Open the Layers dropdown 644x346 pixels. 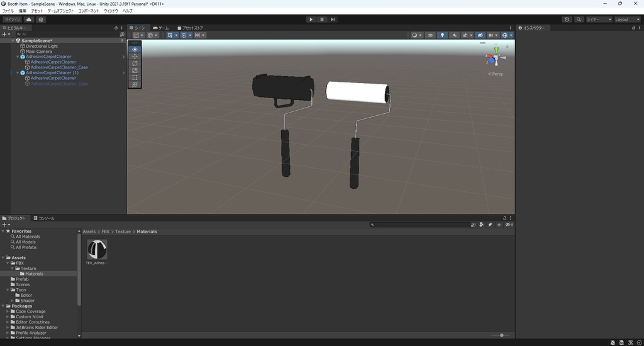pyautogui.click(x=599, y=20)
